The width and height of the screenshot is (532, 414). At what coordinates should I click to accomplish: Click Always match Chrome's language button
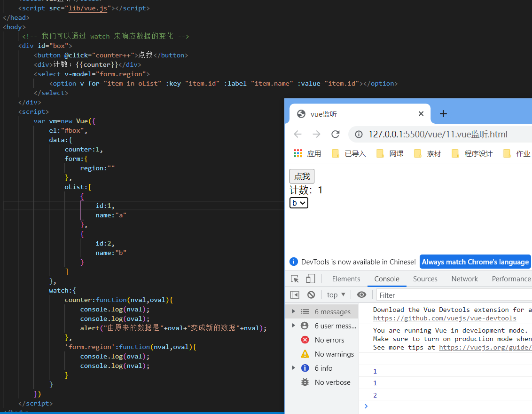[475, 262]
